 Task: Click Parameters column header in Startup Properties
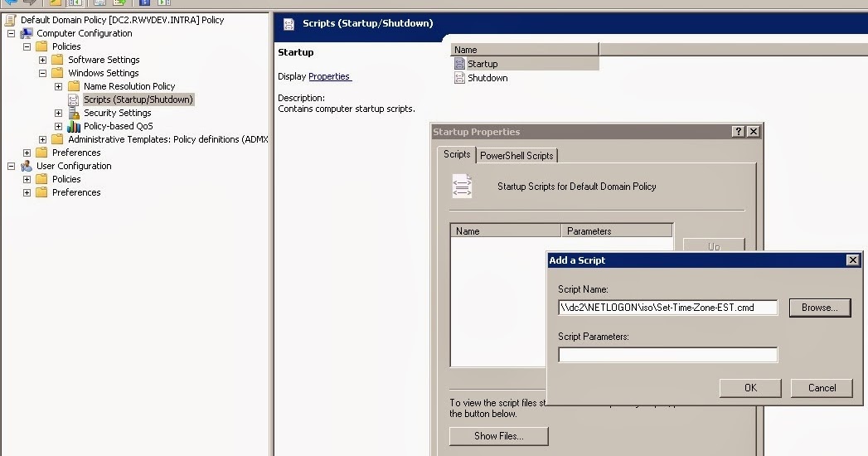pos(618,231)
